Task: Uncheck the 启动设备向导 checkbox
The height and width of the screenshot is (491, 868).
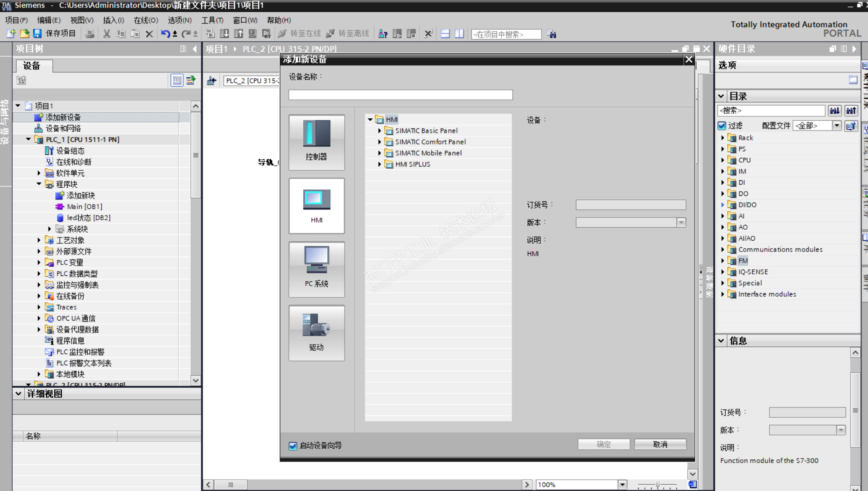Action: [x=293, y=446]
